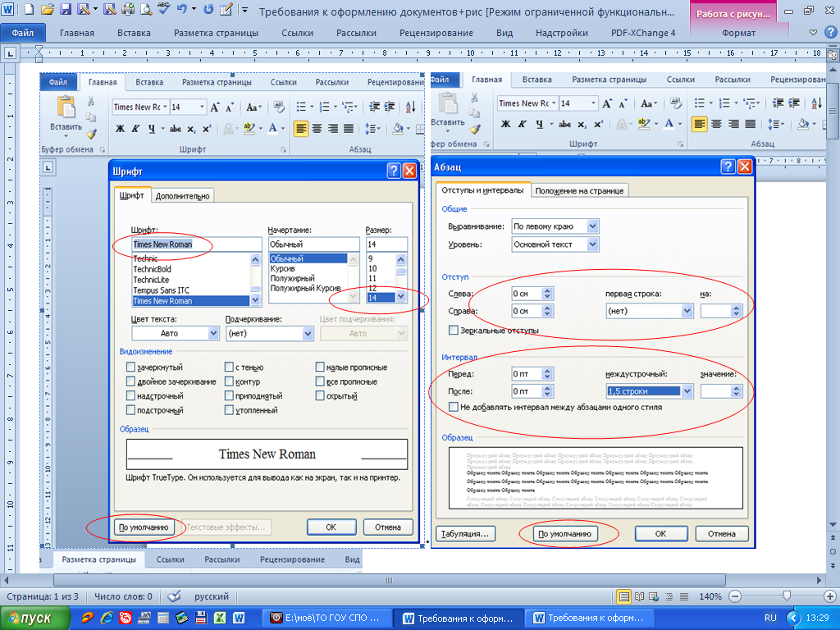
Task: Open the Рецензирование ribbon tab in the main window
Action: click(436, 33)
